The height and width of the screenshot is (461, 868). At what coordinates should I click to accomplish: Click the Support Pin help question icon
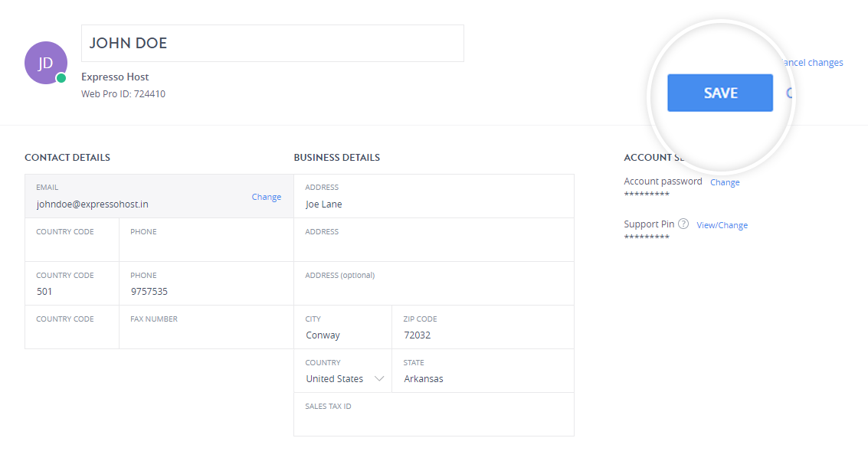683,224
